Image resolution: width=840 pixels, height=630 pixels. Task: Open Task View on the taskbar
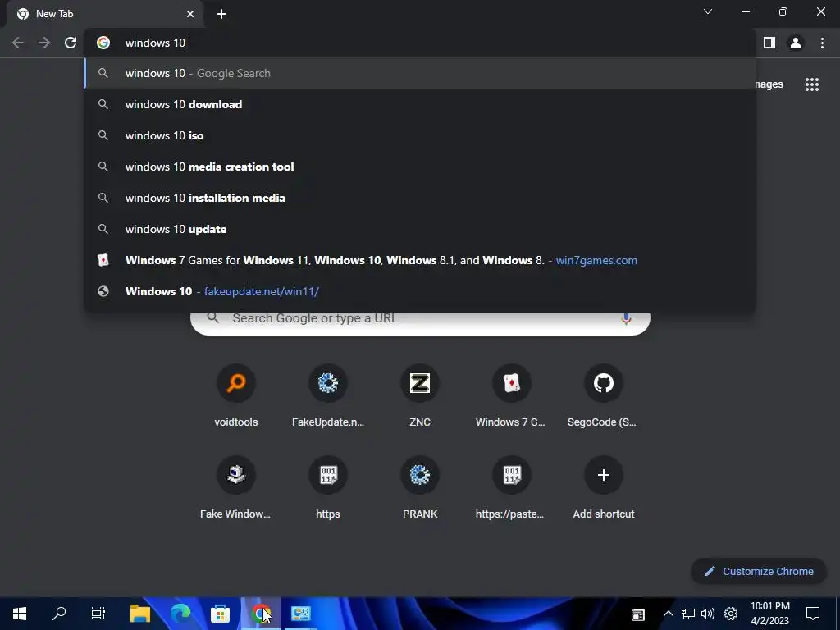click(98, 614)
